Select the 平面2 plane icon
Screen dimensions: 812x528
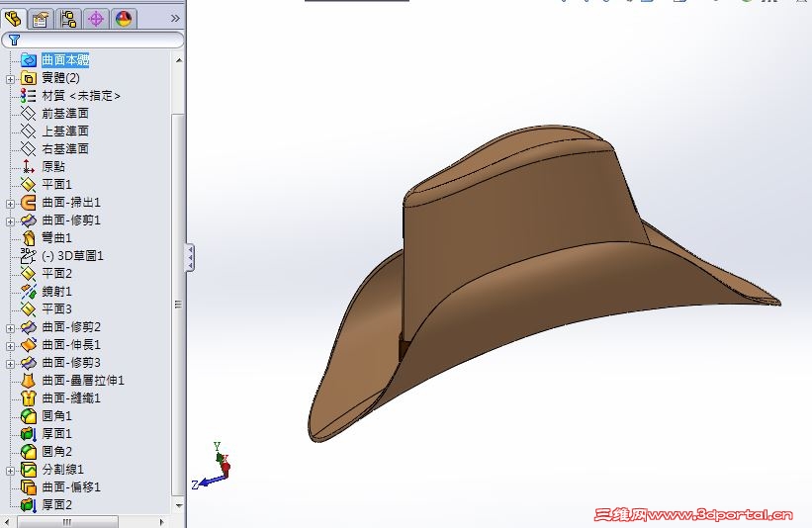pos(28,273)
